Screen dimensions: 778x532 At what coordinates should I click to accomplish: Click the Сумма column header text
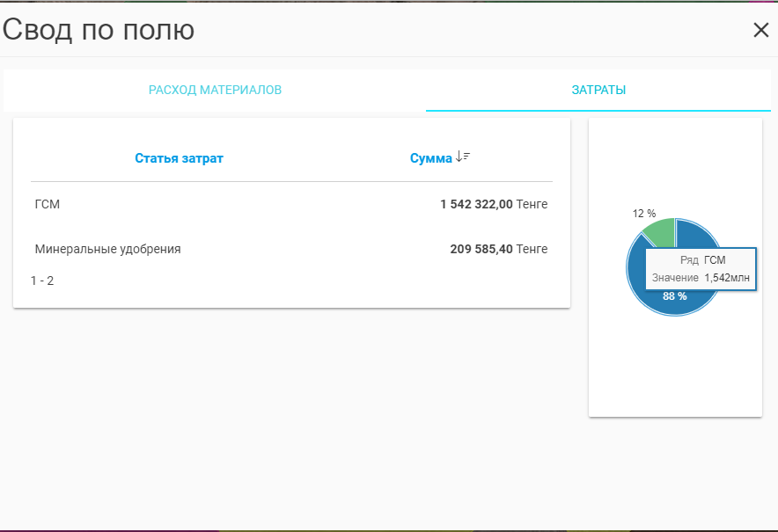(430, 158)
